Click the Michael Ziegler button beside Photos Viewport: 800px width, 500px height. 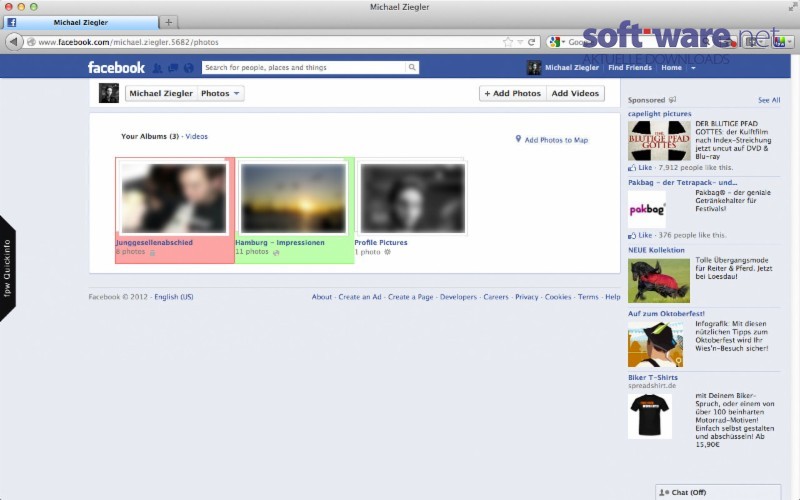click(x=161, y=93)
